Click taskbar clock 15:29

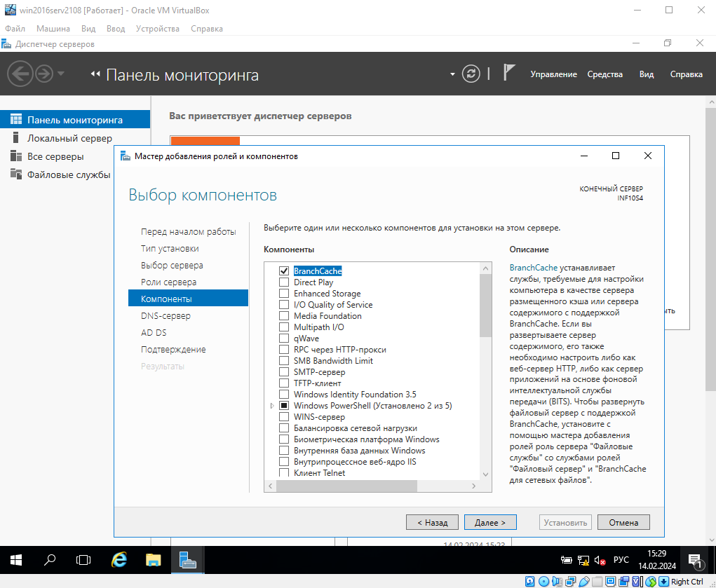click(x=656, y=560)
